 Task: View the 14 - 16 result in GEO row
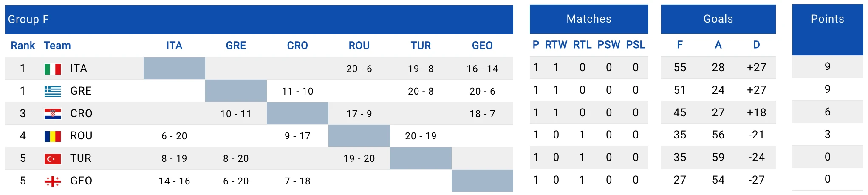point(174,181)
